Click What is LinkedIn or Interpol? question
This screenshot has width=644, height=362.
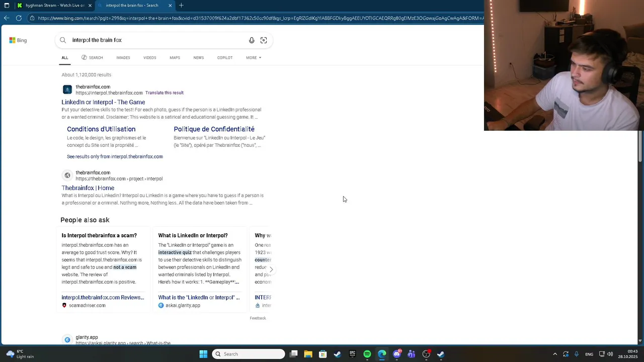[193, 235]
